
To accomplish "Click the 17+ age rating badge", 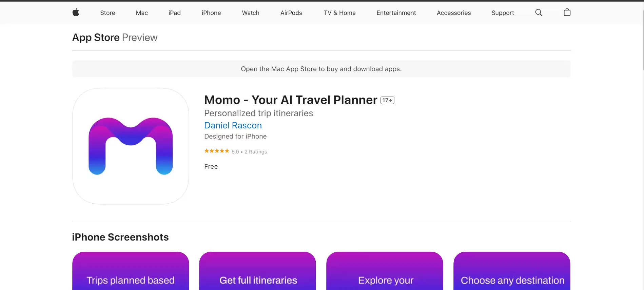I will 387,100.
